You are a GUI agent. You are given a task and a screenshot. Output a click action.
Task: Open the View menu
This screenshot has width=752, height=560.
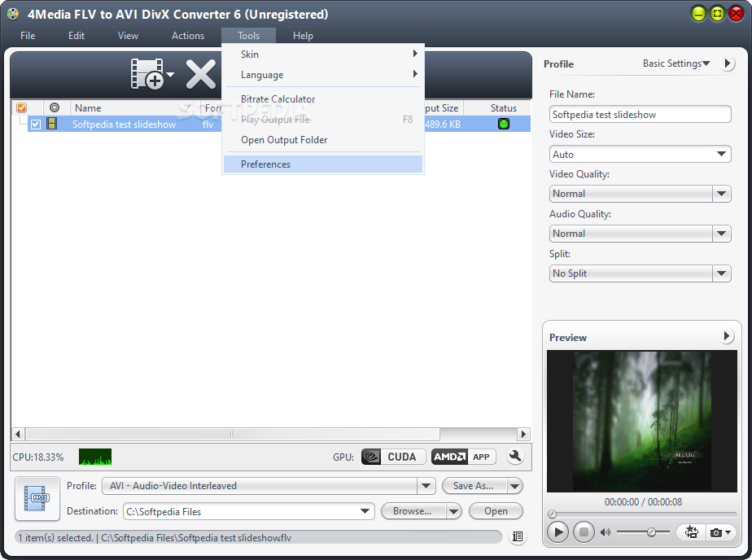[128, 36]
